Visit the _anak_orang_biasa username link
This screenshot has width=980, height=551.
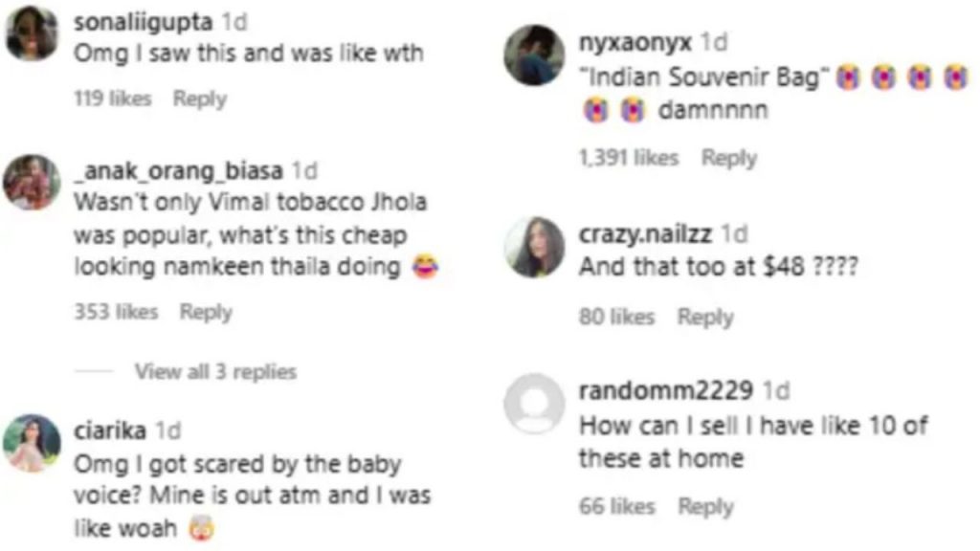tap(178, 170)
